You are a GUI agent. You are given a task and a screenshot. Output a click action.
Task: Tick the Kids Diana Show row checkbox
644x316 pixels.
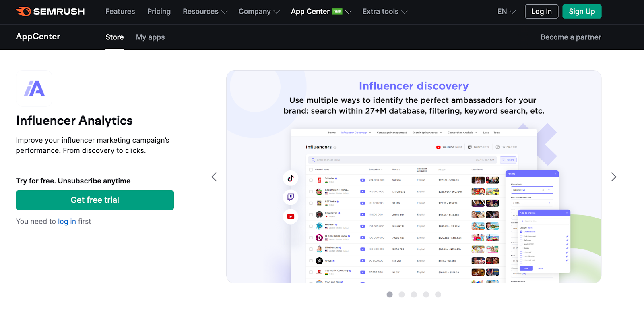tap(311, 237)
